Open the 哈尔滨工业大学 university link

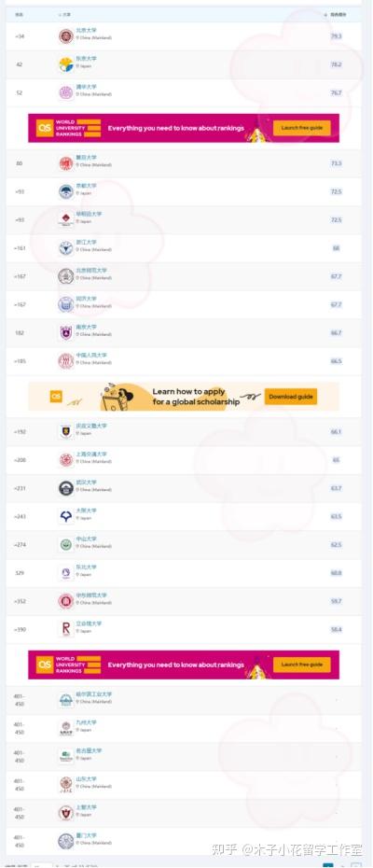coord(94,694)
